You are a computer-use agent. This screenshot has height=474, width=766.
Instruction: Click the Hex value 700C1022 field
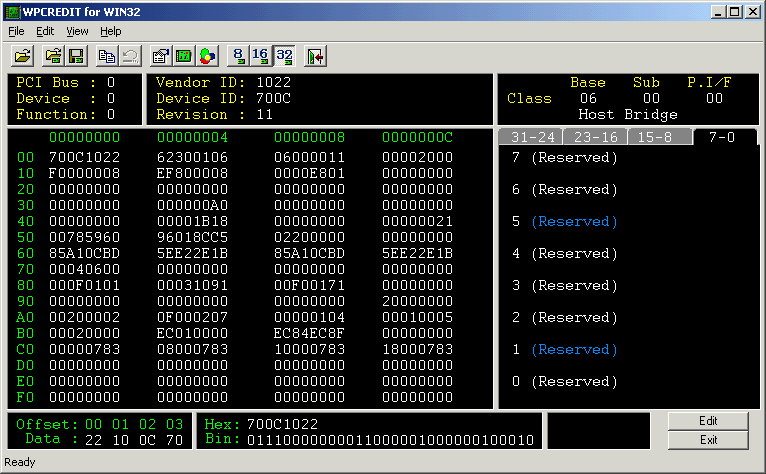tap(282, 424)
